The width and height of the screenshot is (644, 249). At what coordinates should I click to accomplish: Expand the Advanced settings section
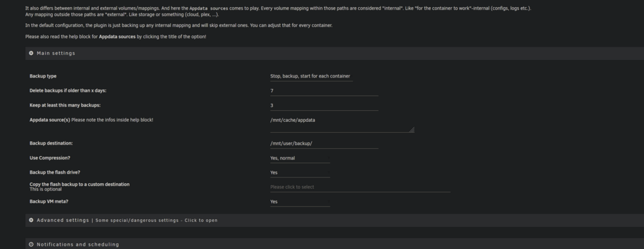click(x=335, y=220)
